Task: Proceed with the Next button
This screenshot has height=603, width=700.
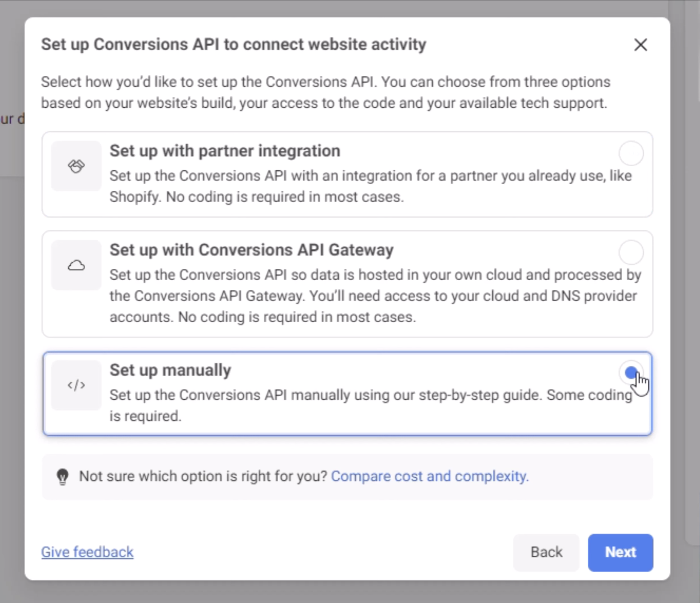Action: 620,552
